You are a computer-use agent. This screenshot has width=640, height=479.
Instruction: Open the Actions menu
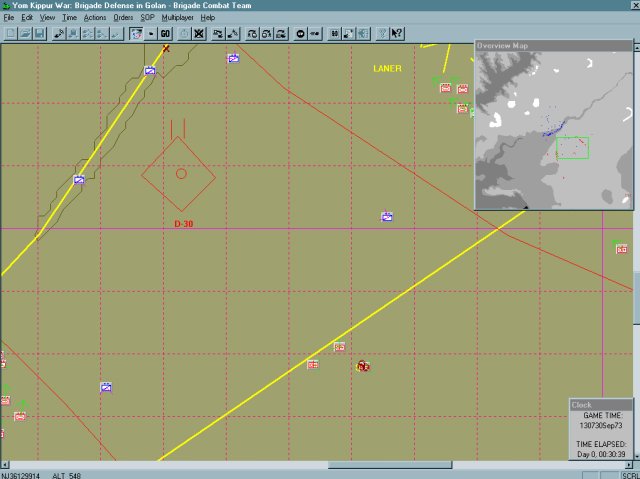[95, 18]
